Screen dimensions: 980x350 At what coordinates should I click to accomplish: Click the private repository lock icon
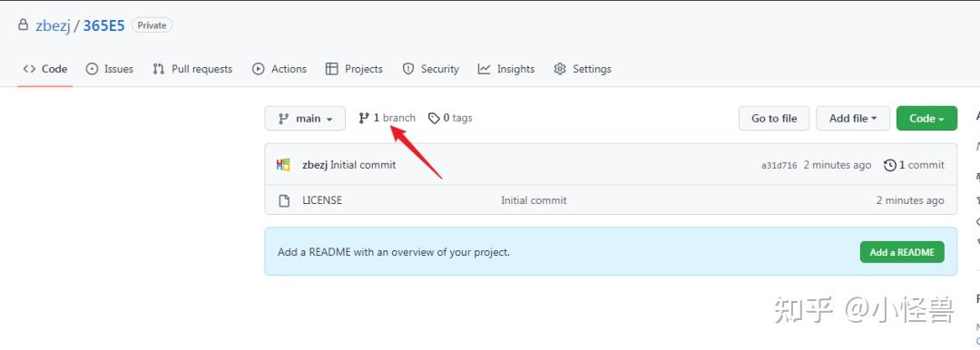(x=23, y=25)
